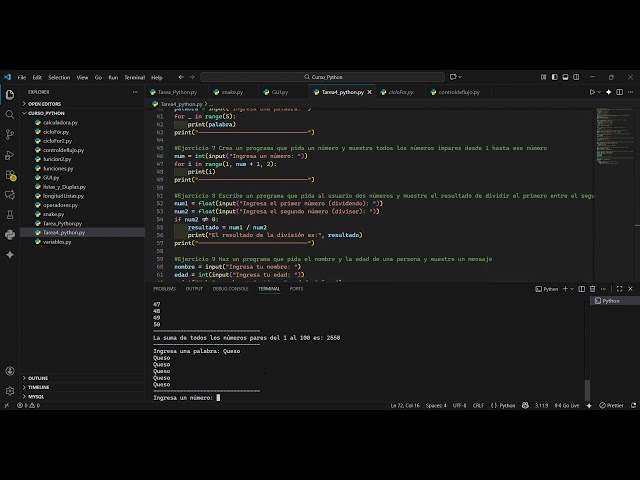Open run options dropdown beside play button

[599, 92]
